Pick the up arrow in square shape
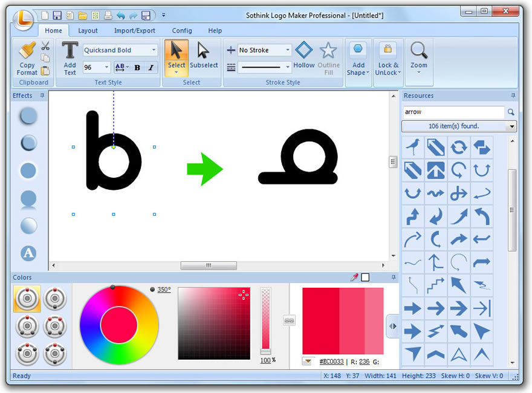The height and width of the screenshot is (393, 532). [x=436, y=171]
